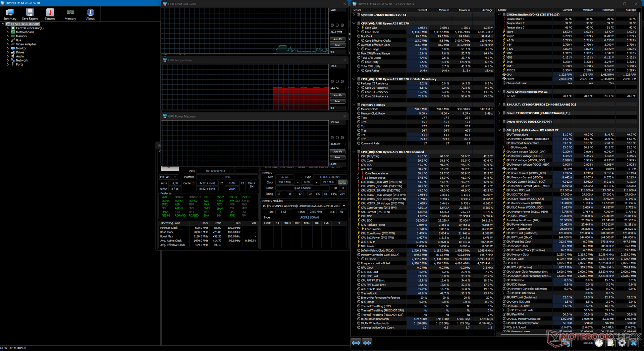
Task: Click the GPU Temperature window icon
Action: coord(165,60)
